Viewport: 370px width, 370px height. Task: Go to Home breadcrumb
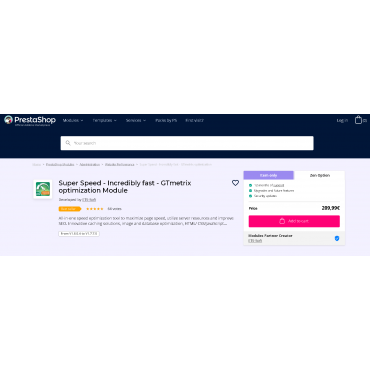[x=36, y=164]
